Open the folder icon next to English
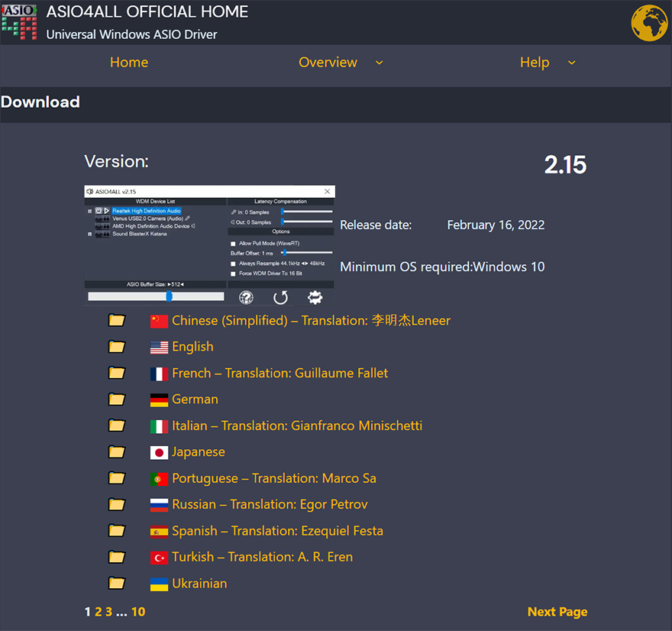This screenshot has width=672, height=631. pos(117,346)
